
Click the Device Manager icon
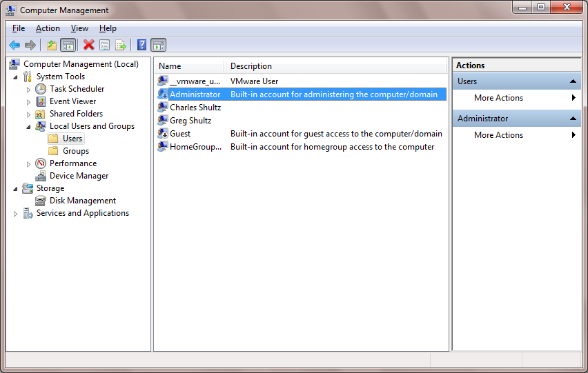point(41,176)
